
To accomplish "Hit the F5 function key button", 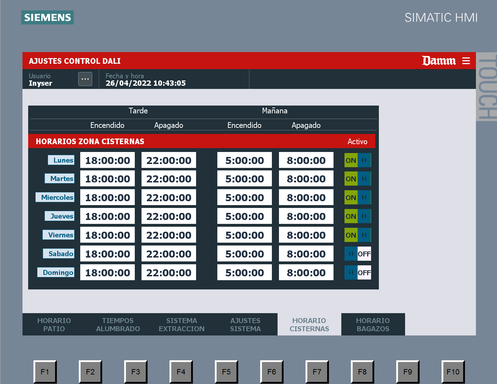I will pyautogui.click(x=226, y=371).
